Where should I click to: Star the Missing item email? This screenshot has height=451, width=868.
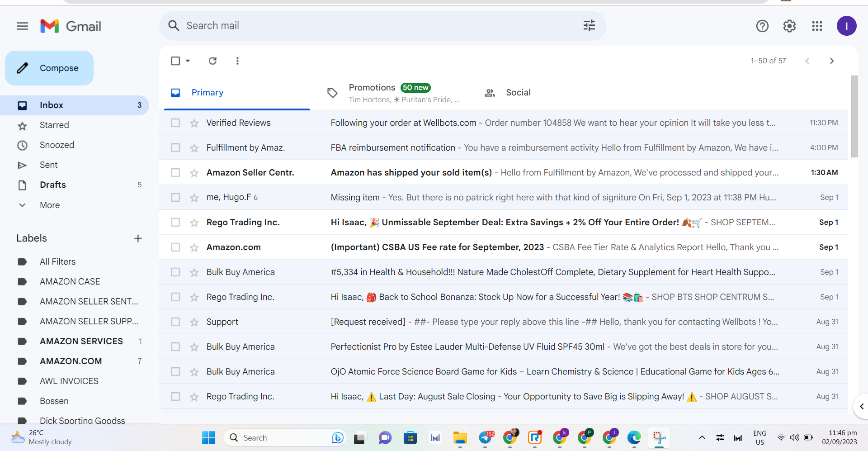(194, 198)
